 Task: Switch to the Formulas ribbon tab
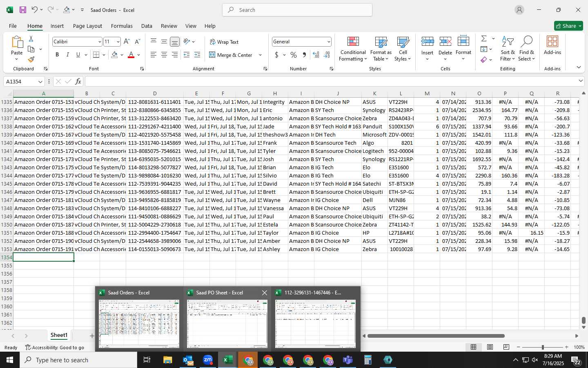(122, 26)
